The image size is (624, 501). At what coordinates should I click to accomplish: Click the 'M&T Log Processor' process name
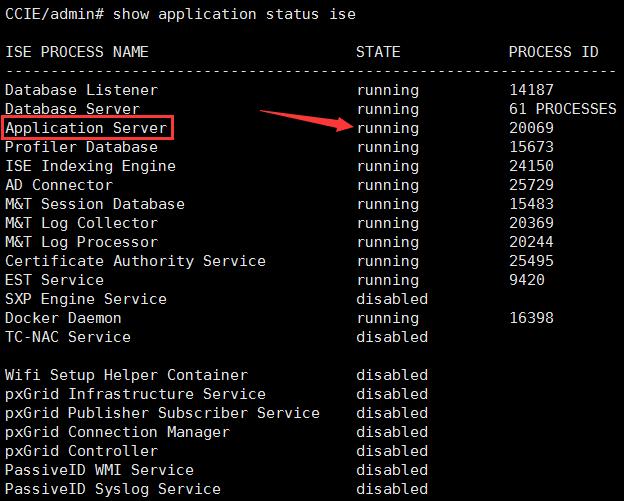[82, 242]
